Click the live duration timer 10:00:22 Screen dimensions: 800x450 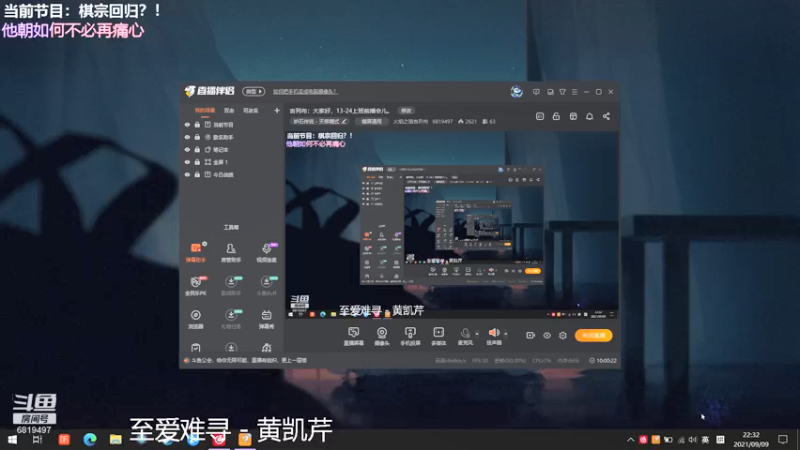tap(603, 360)
